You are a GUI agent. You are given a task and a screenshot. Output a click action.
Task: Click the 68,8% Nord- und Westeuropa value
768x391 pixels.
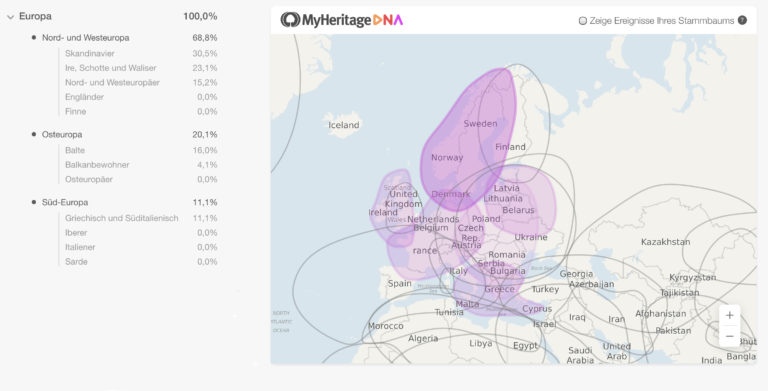[x=205, y=38]
